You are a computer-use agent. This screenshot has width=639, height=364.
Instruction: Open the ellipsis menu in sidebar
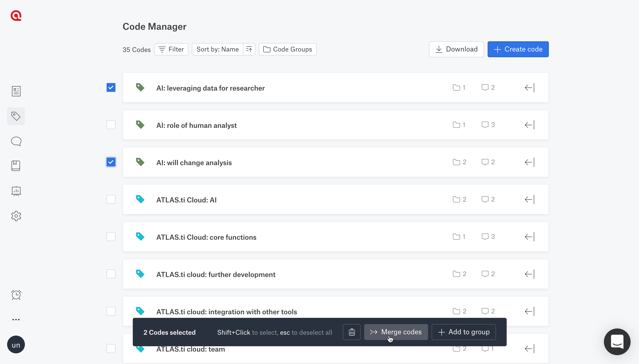click(x=16, y=319)
